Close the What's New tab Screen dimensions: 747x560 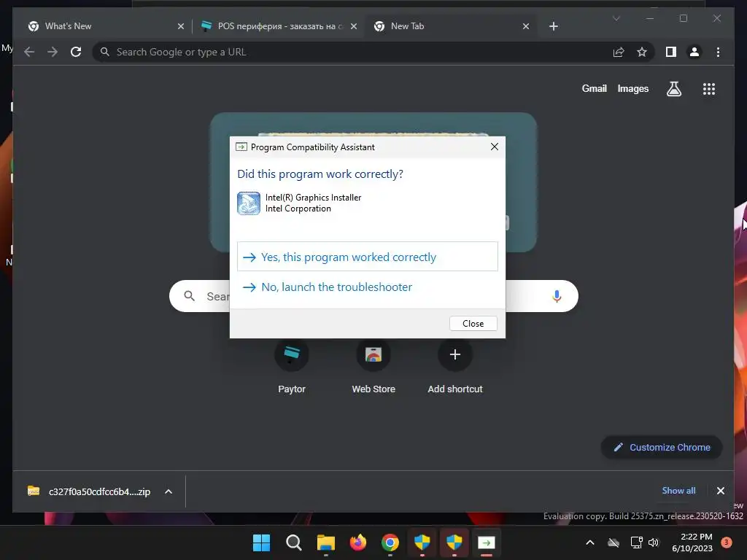click(181, 26)
